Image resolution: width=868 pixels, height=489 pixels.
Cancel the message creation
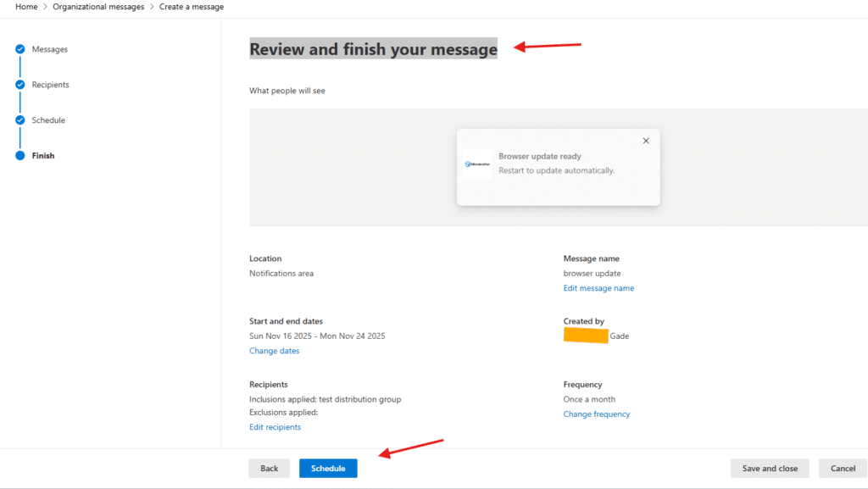(843, 469)
